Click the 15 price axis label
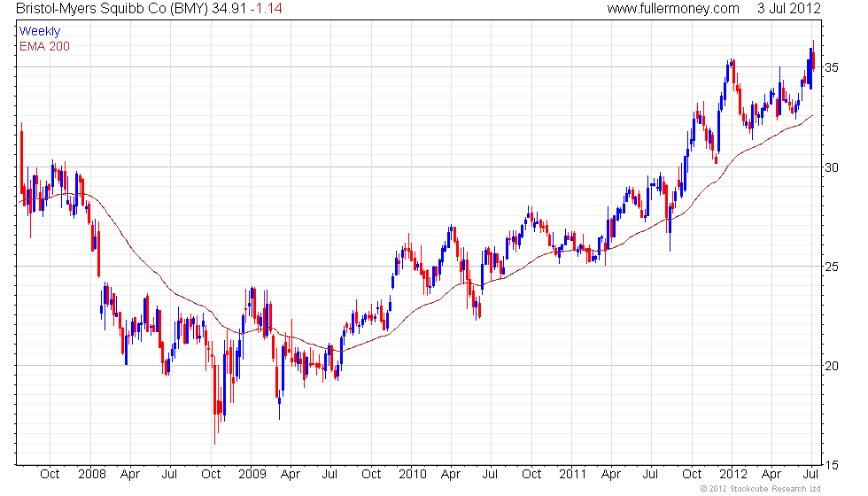Viewport: 868px width, 496px height. coord(832,466)
